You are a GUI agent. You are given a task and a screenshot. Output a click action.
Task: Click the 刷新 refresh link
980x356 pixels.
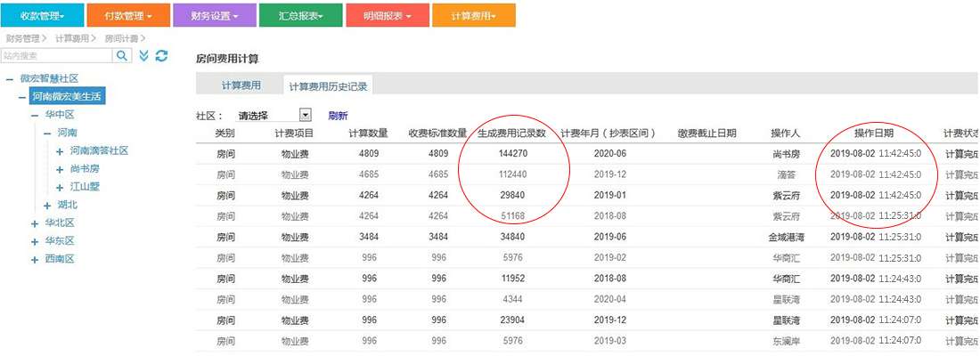(338, 116)
